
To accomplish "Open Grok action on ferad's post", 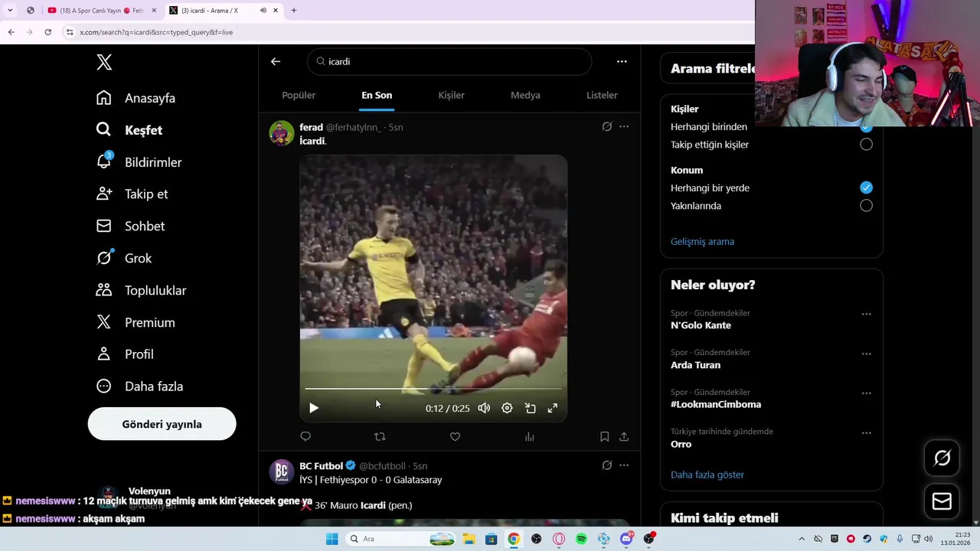I will pyautogui.click(x=607, y=126).
